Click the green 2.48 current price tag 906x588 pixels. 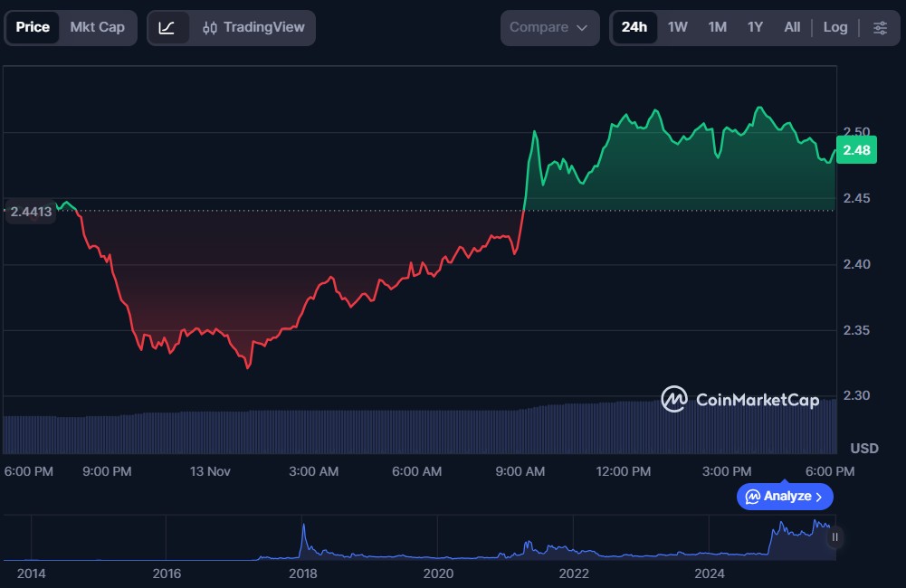click(x=855, y=150)
